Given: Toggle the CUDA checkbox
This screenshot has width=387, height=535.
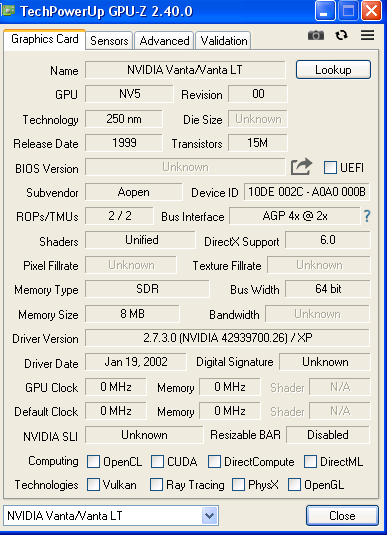Looking at the screenshot, I should (x=157, y=461).
